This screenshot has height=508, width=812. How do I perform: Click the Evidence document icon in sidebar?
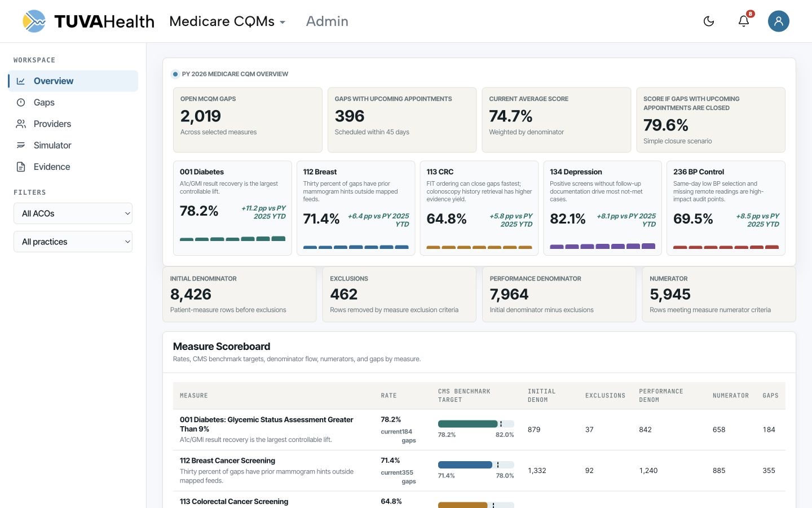[x=21, y=167]
